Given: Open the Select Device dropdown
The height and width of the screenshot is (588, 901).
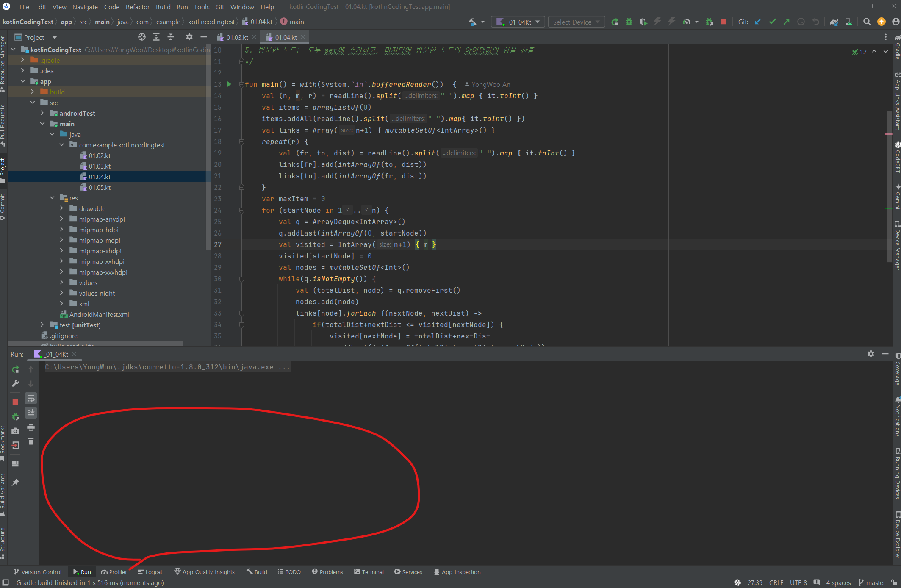Looking at the screenshot, I should (x=576, y=22).
